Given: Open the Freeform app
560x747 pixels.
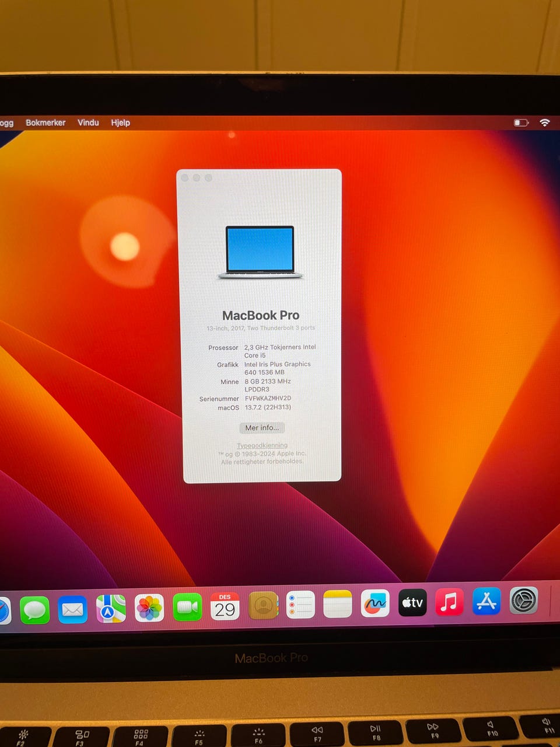Looking at the screenshot, I should click(375, 603).
